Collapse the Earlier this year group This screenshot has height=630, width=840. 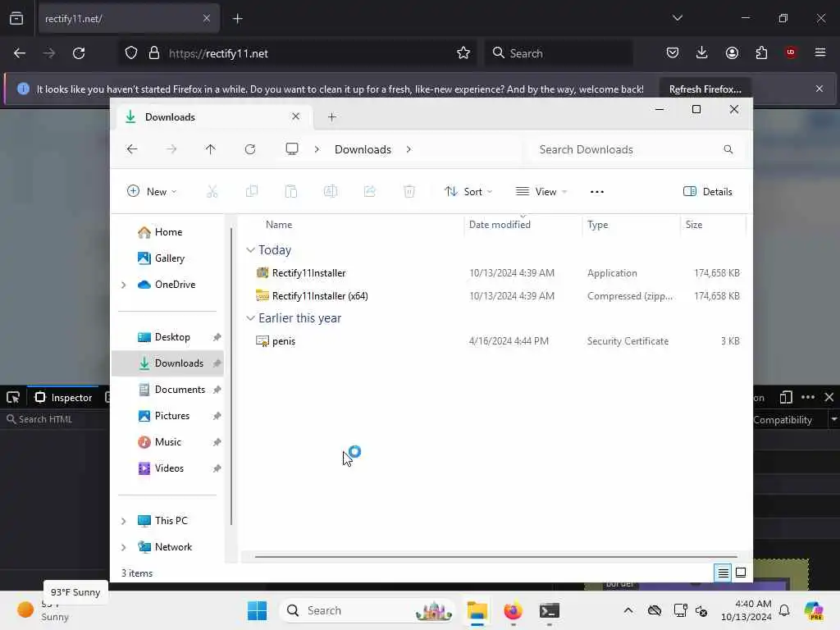point(250,318)
